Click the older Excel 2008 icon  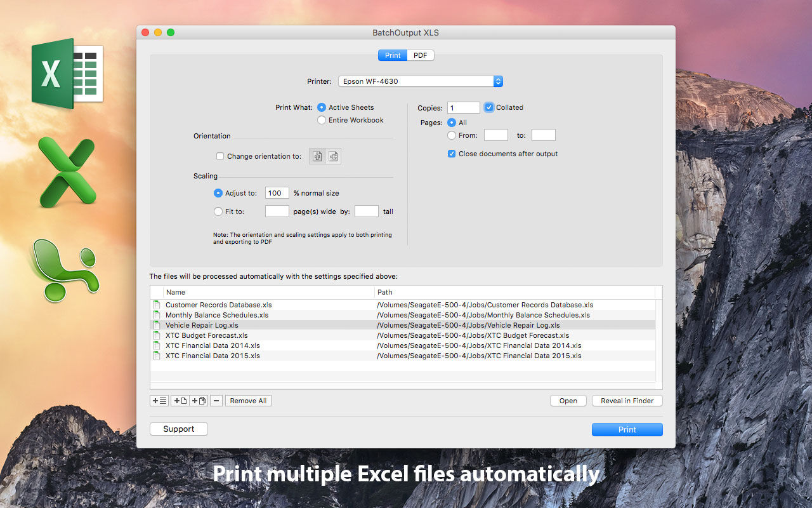(64, 271)
